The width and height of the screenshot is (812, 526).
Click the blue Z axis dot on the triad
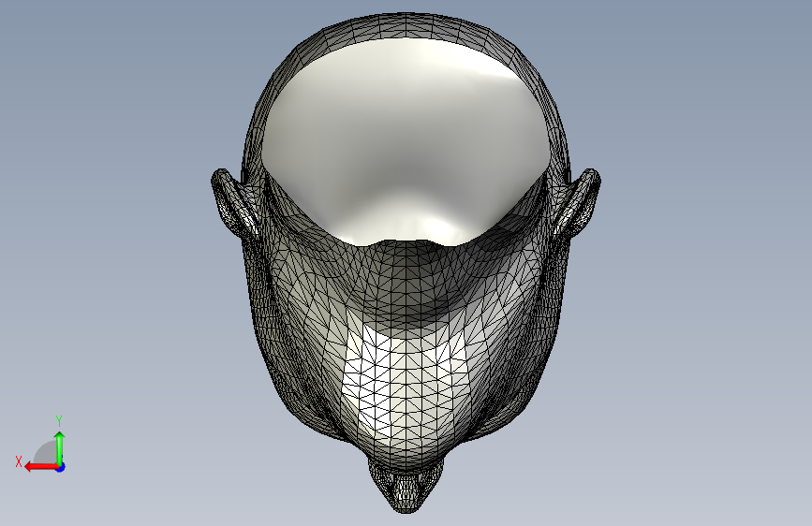coord(61,467)
